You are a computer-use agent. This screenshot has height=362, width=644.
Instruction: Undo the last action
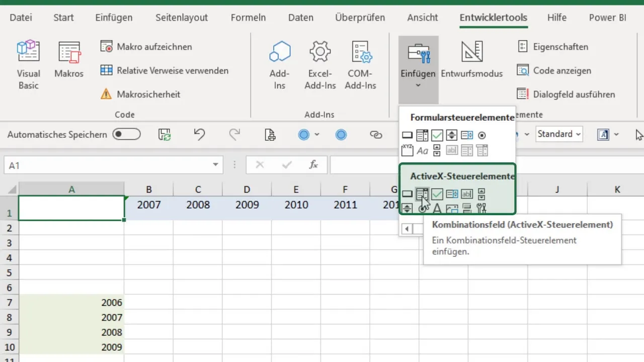point(199,134)
